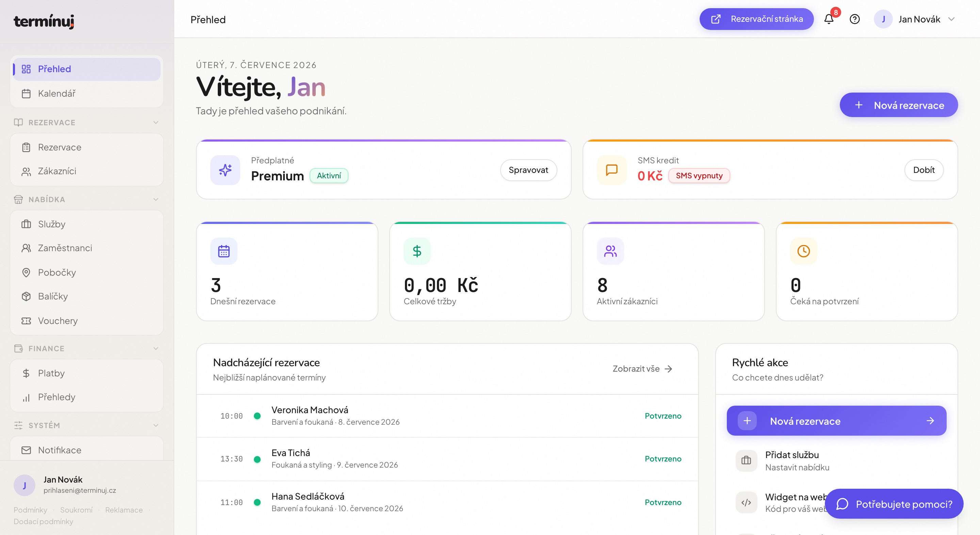Image resolution: width=980 pixels, height=535 pixels.
Task: Click the green dot for Veronika Machová
Action: click(x=257, y=416)
